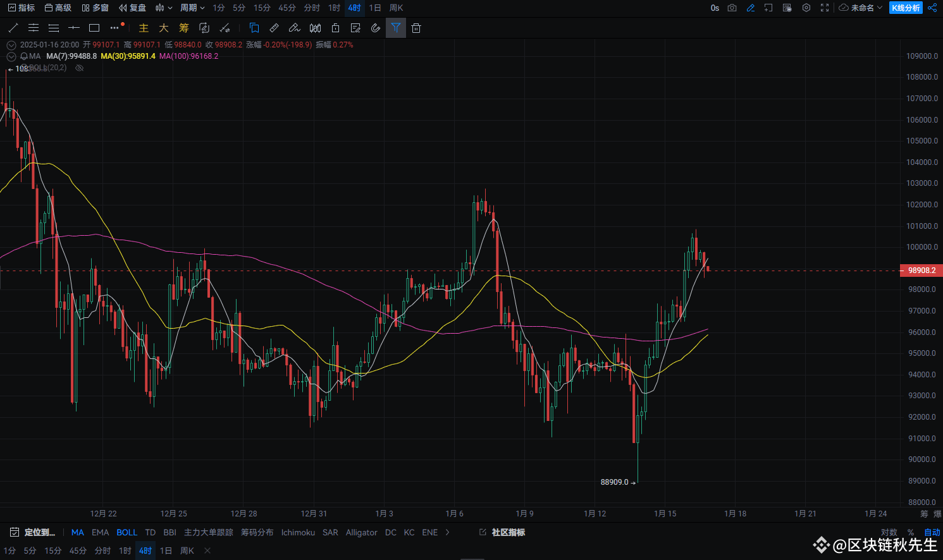Open more drawing tools (three dots)
This screenshot has width=943, height=560.
coord(114,28)
